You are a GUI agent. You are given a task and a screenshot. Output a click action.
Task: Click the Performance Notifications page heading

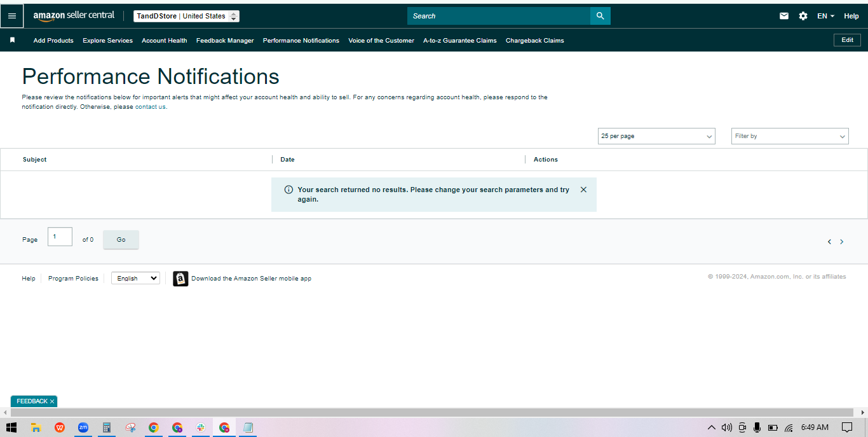point(151,76)
